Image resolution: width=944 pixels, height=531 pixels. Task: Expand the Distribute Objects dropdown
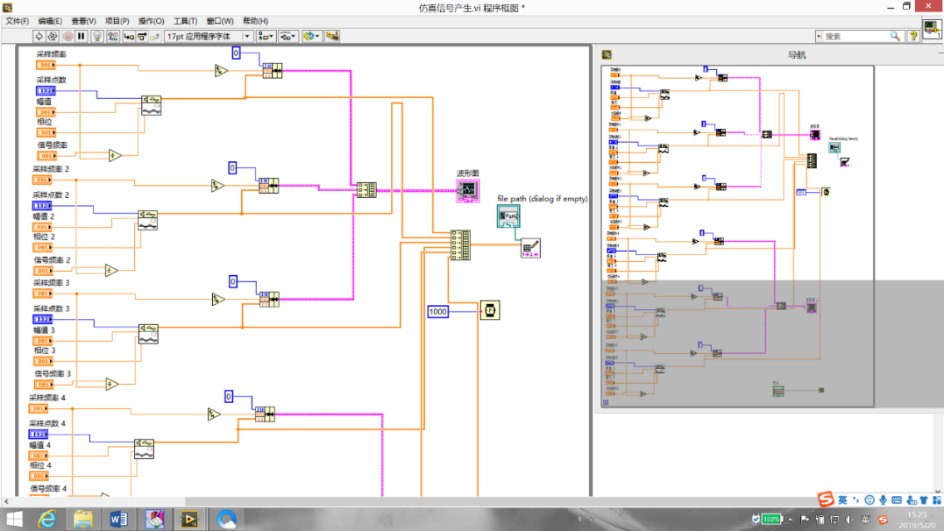point(289,36)
